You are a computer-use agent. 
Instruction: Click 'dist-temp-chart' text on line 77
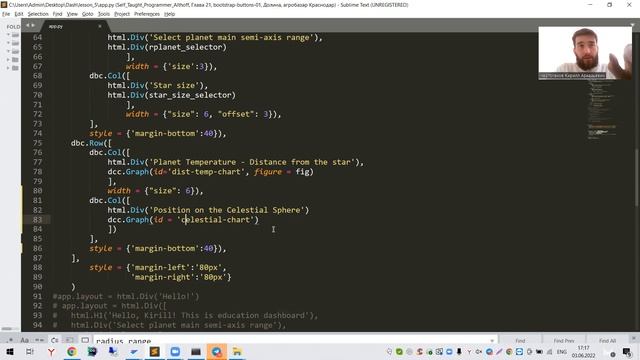pyautogui.click(x=206, y=172)
